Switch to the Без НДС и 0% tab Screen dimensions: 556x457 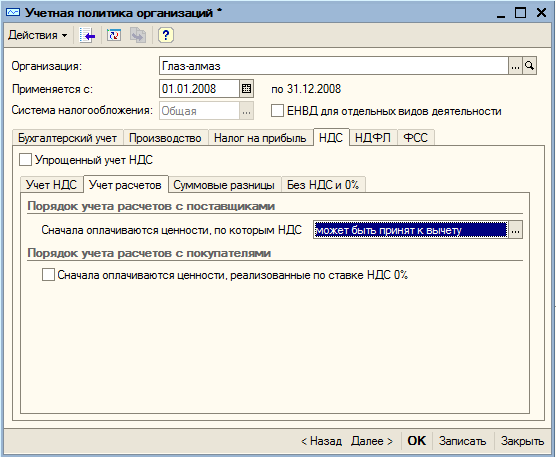[x=323, y=185]
